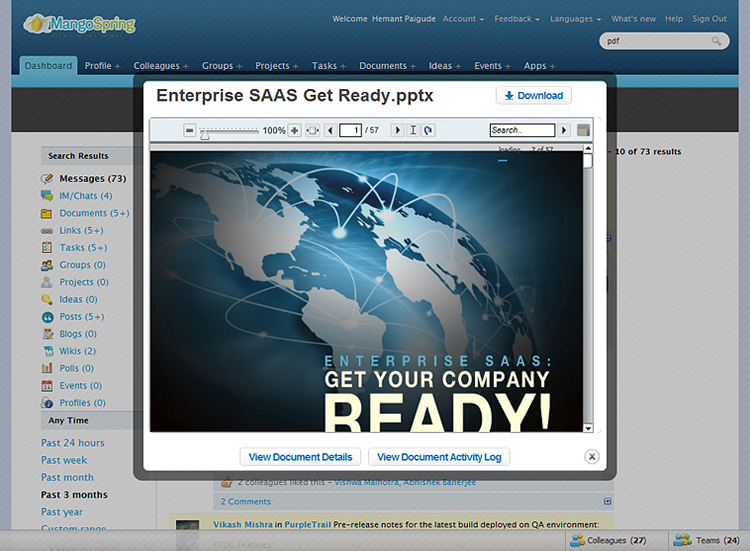This screenshot has height=551, width=750.
Task: Click the top search box containing pdf
Action: click(x=664, y=41)
